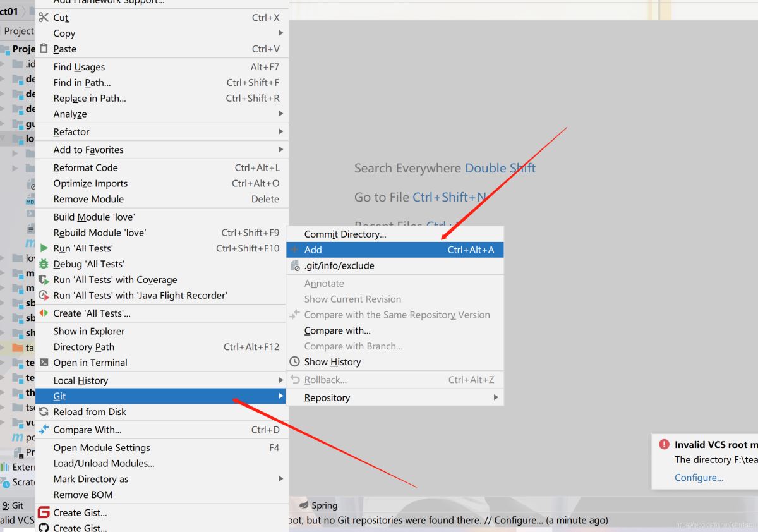Click the Open in Terminal icon

pyautogui.click(x=44, y=363)
